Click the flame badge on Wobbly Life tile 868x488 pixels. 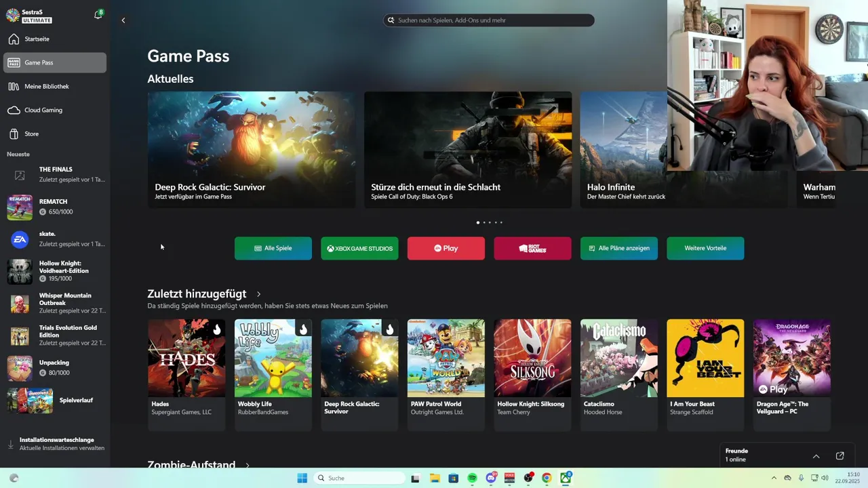click(x=303, y=329)
